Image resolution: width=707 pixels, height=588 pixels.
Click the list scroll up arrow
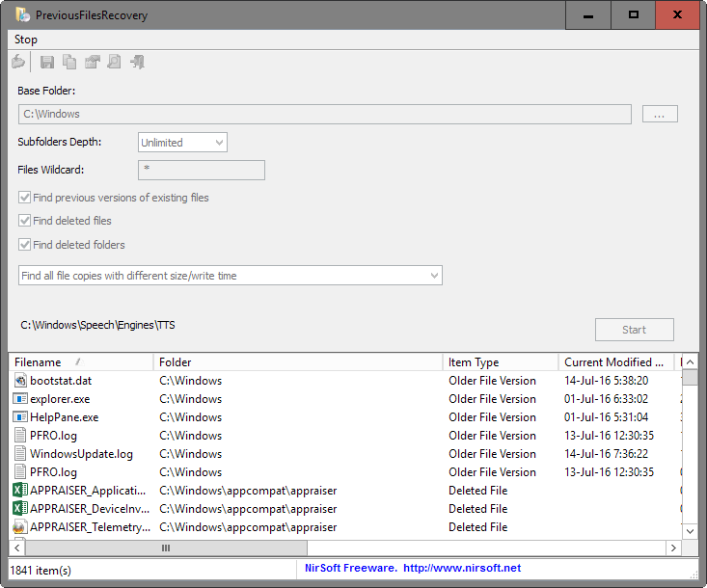point(690,362)
